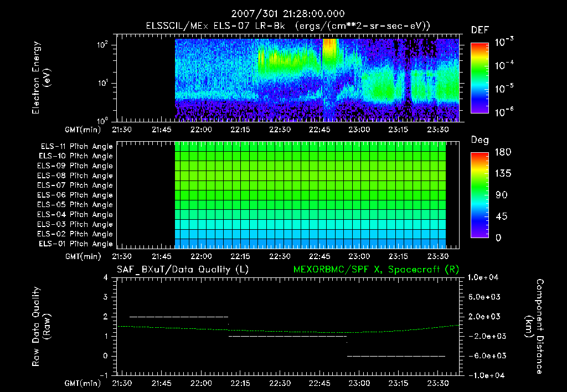Click the 180 value on the Deg scale

503,152
